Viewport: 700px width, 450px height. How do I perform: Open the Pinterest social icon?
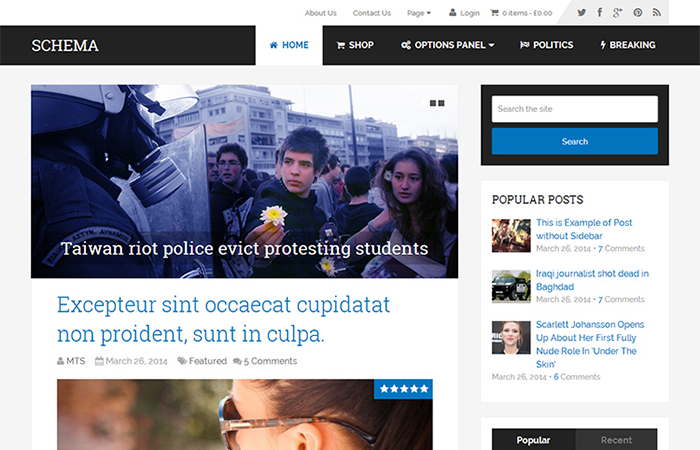(638, 12)
